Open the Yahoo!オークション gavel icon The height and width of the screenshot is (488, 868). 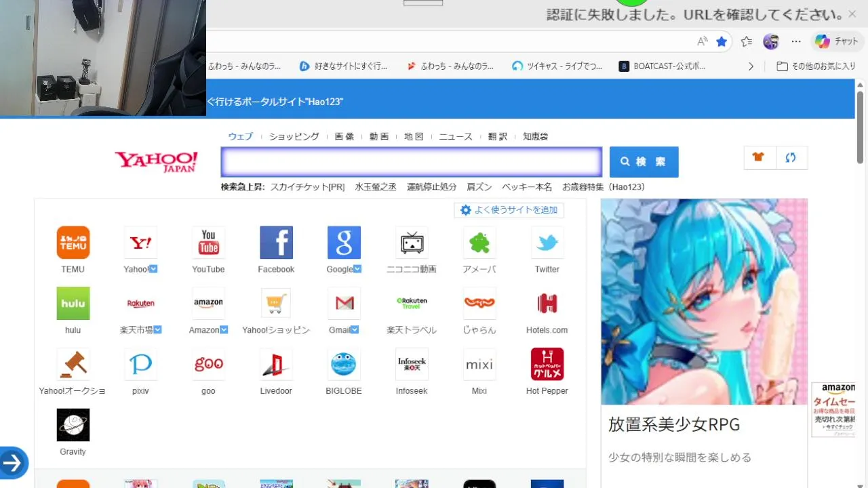[73, 365]
